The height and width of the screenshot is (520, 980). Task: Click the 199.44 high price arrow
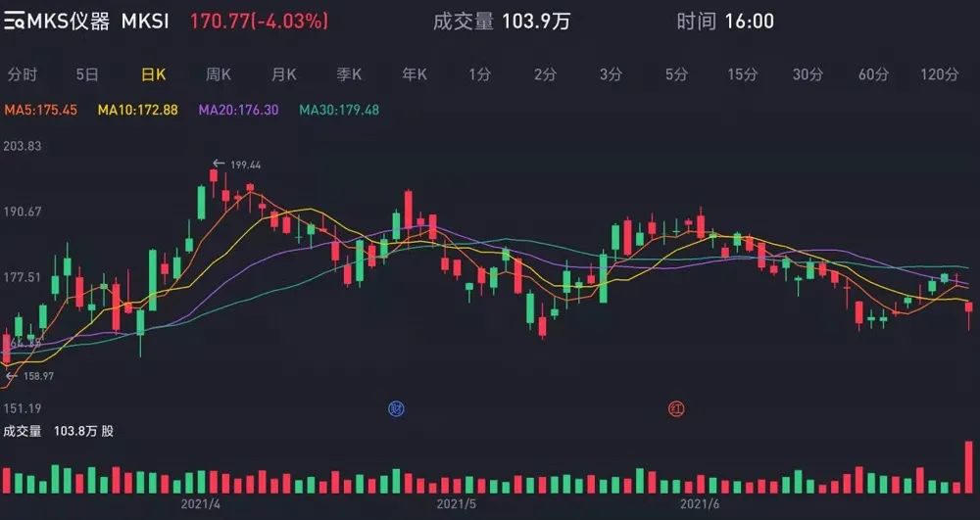tap(219, 165)
